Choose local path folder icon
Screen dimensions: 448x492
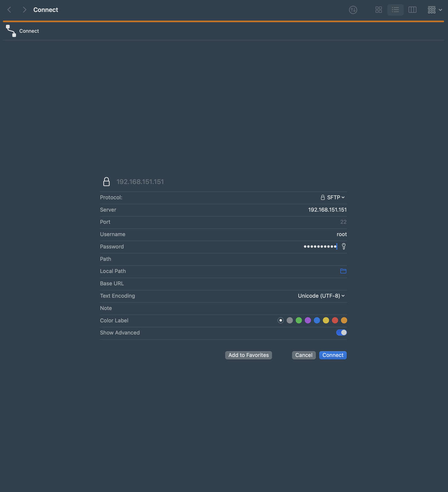343,271
